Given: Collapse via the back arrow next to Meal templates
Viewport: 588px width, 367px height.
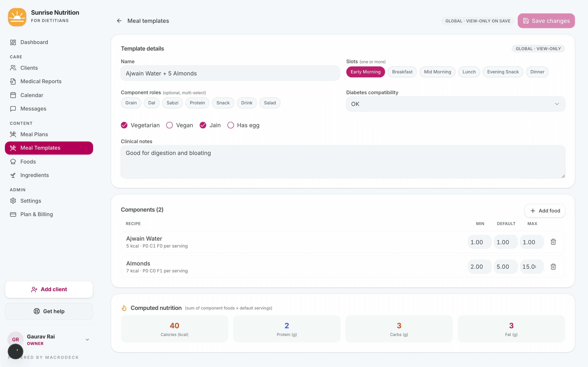Looking at the screenshot, I should point(119,21).
